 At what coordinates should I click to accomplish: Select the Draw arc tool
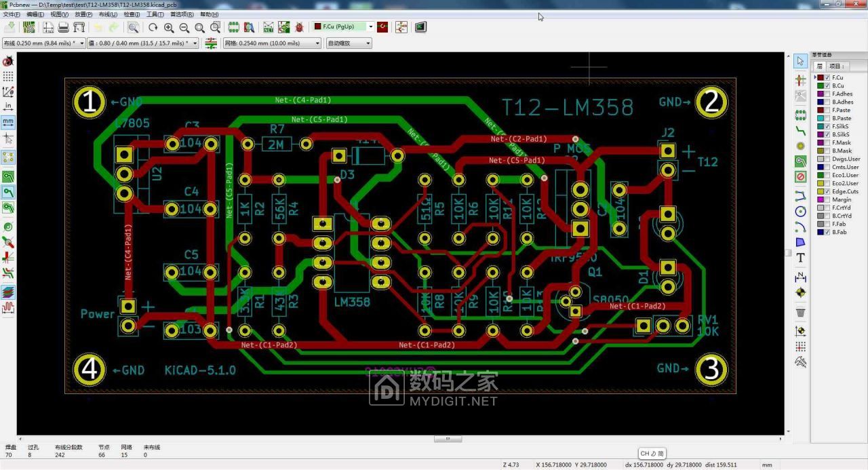tap(800, 227)
